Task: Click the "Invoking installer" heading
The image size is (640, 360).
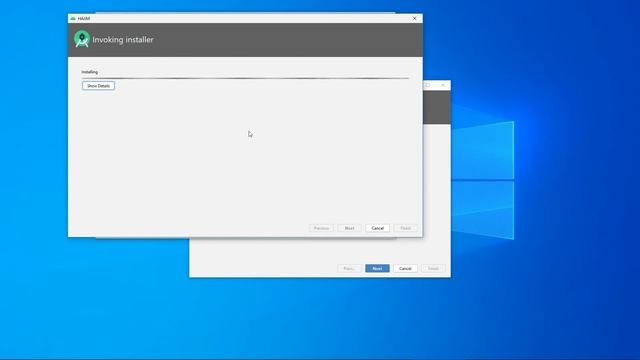Action: point(123,40)
